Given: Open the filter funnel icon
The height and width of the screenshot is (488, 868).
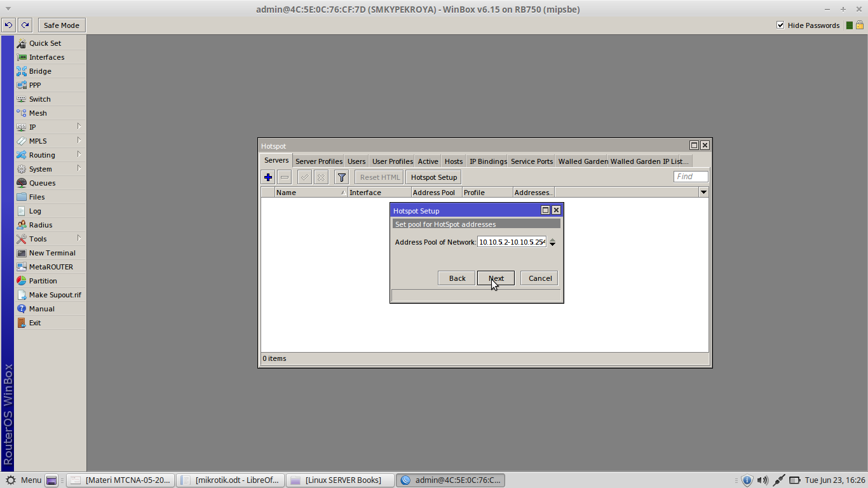Looking at the screenshot, I should pos(341,177).
